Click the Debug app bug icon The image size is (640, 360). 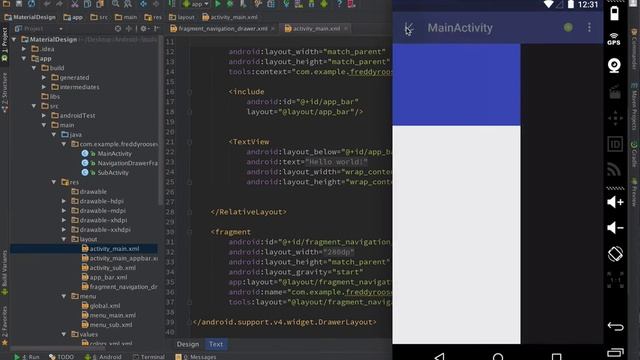230,4
